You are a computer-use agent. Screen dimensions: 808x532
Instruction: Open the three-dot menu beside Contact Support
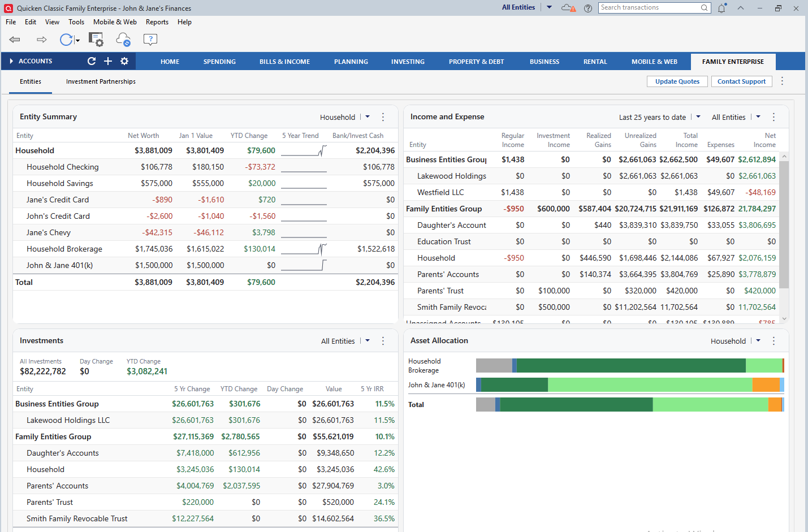782,81
